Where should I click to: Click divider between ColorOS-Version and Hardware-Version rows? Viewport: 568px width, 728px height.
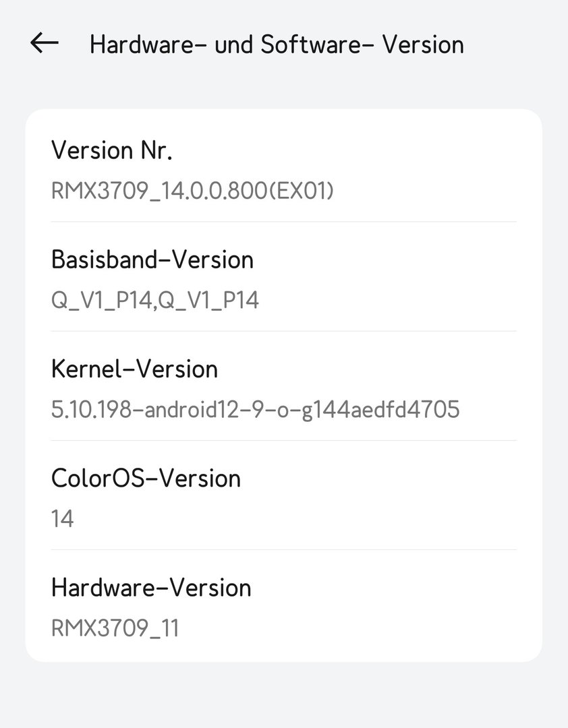click(x=283, y=549)
